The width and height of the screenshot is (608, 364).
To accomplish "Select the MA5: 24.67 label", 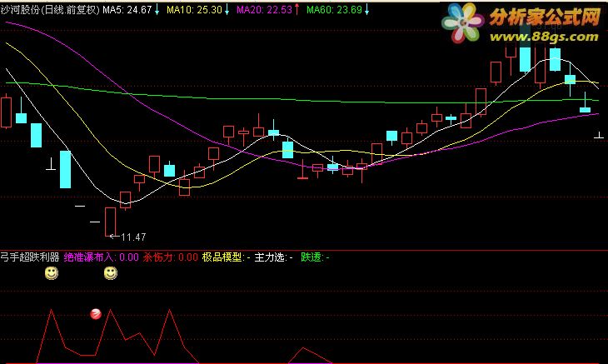I will (127, 10).
